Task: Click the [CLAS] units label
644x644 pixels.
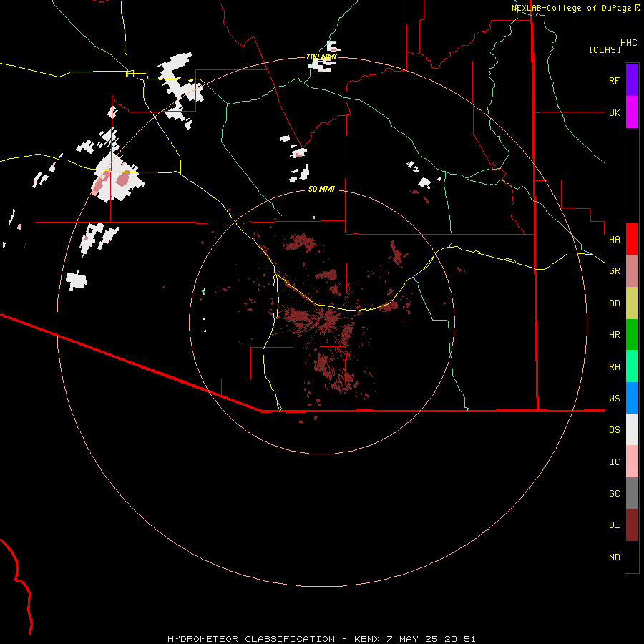Action: pyautogui.click(x=605, y=49)
